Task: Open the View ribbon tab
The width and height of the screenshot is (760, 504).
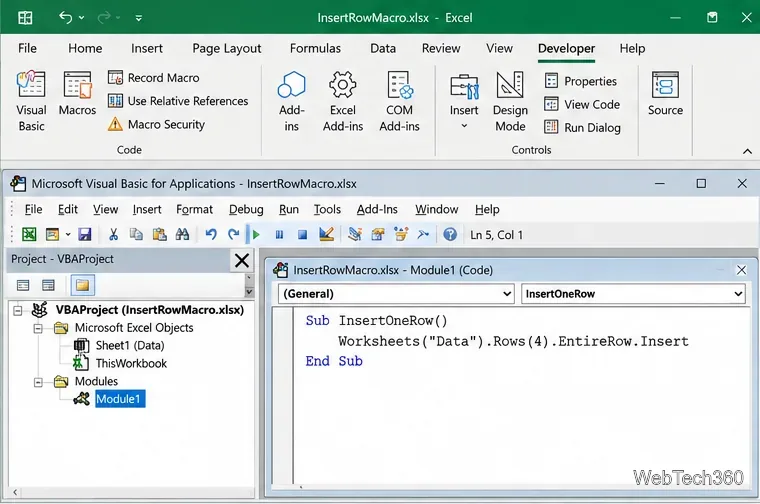Action: coord(499,48)
